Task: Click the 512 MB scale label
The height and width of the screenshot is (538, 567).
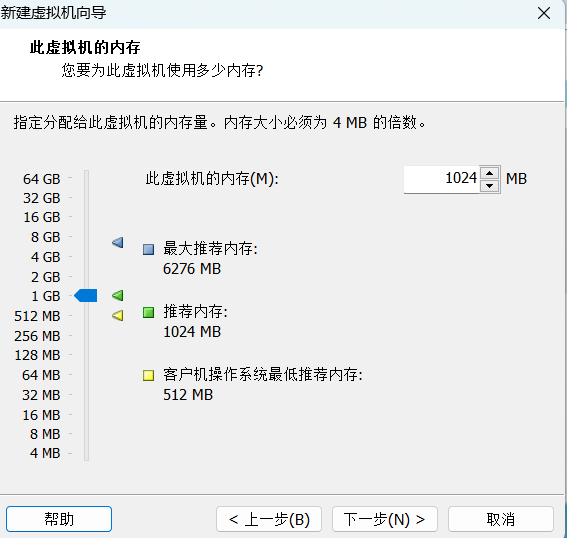Action: (x=37, y=316)
